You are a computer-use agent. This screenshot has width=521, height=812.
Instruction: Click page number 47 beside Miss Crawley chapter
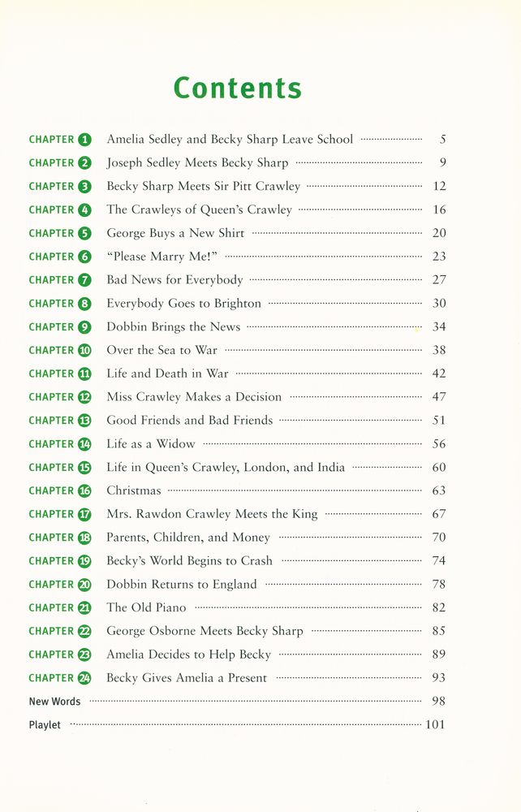coord(439,397)
